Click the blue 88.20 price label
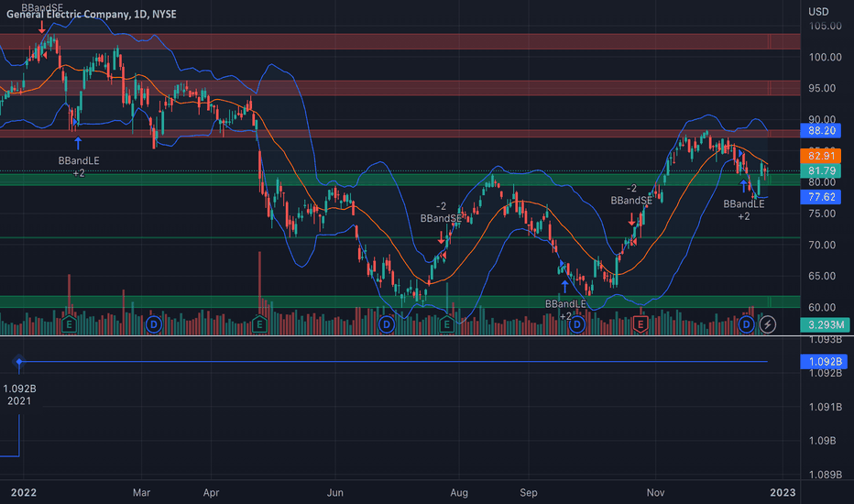 pyautogui.click(x=821, y=130)
